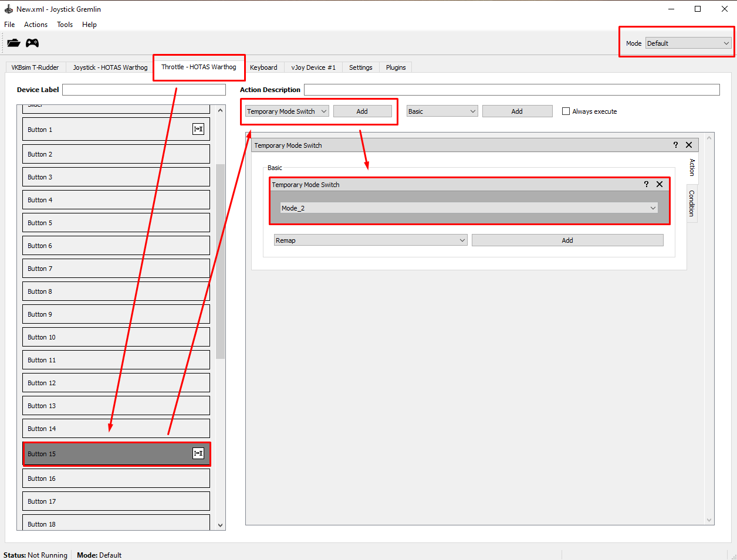The image size is (737, 560).
Task: Select Button 6 in the input list
Action: (x=116, y=246)
